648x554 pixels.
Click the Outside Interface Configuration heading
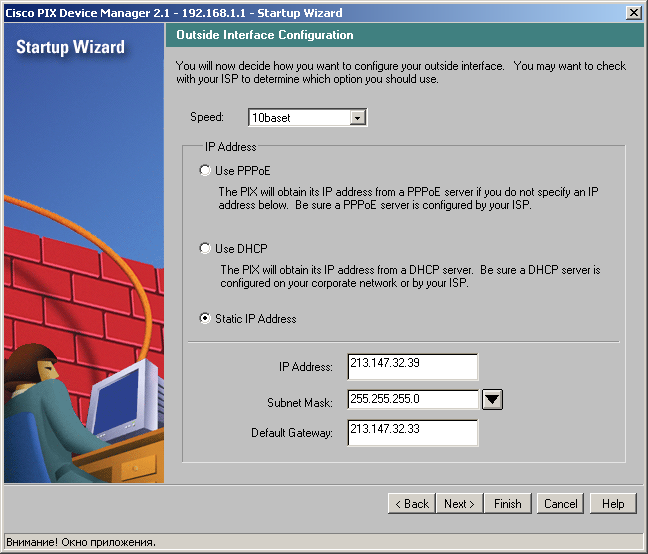[x=265, y=35]
